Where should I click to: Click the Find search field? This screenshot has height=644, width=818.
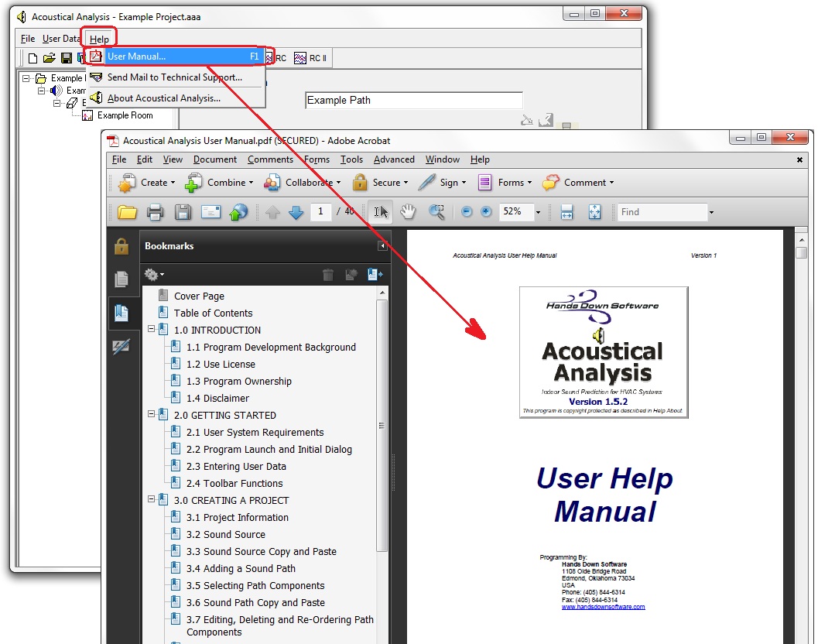coord(662,212)
